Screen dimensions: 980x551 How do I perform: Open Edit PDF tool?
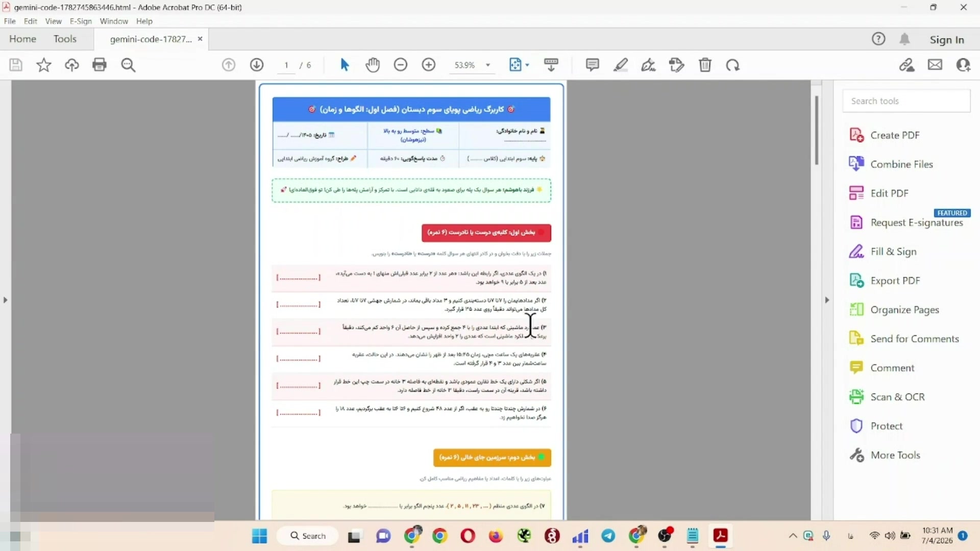[x=878, y=193]
